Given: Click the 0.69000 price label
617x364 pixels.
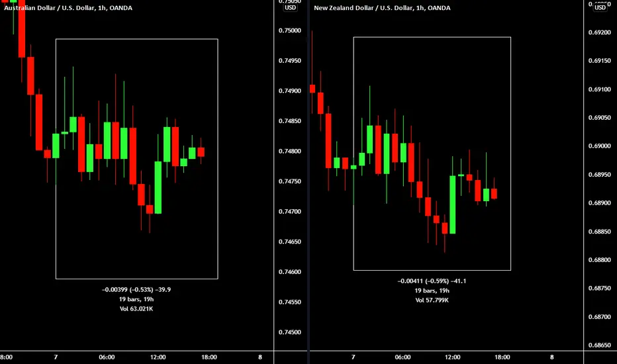Looking at the screenshot, I should (600, 146).
